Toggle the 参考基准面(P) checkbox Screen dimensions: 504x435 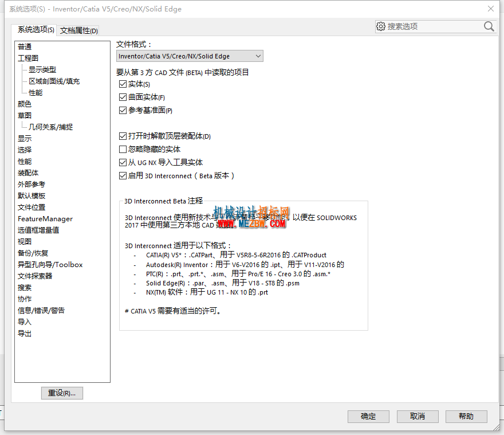pyautogui.click(x=123, y=111)
